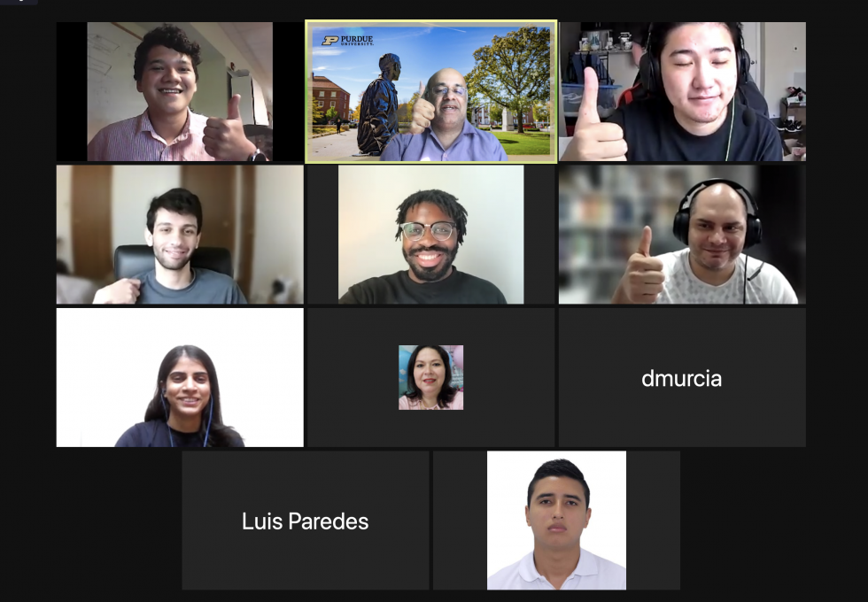Select the tile of man in white polo shirt
This screenshot has width=868, height=602.
click(556, 521)
